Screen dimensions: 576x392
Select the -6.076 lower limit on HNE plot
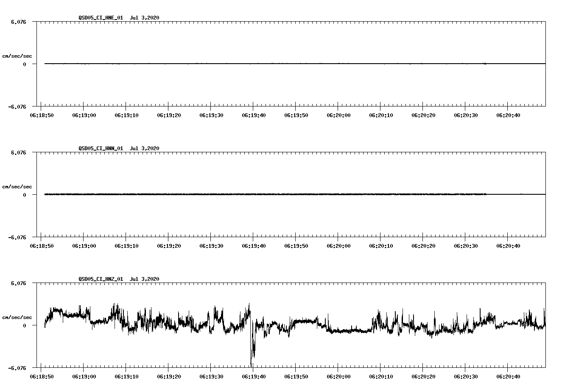[17, 106]
